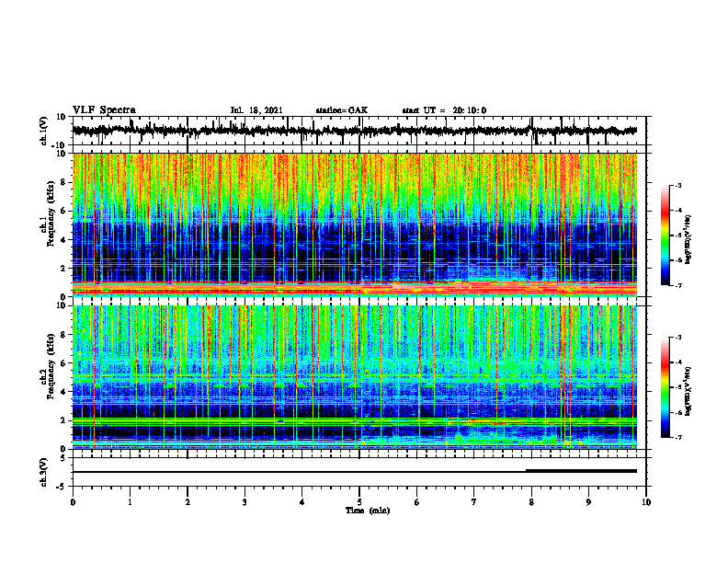
Task: Click the 6 kHz tick label on ch.2 axis
Action: [x=63, y=363]
